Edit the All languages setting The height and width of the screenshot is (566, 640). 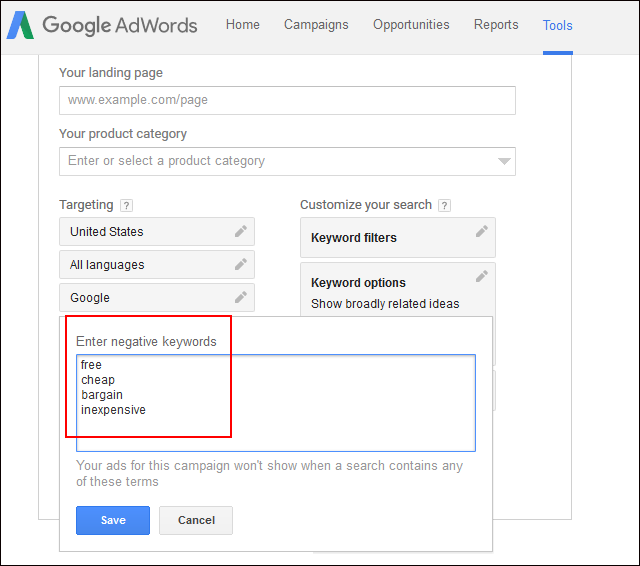pos(240,264)
